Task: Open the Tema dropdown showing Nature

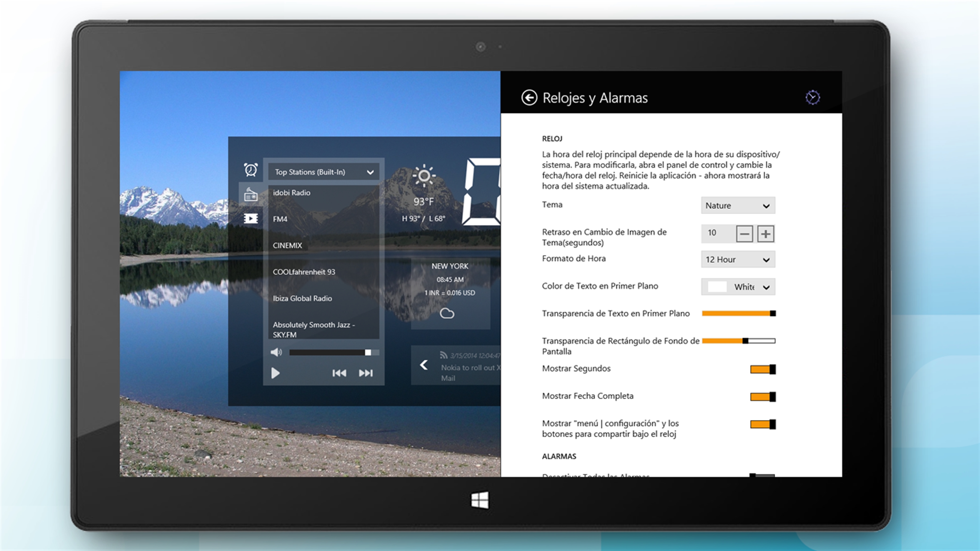Action: 738,205
